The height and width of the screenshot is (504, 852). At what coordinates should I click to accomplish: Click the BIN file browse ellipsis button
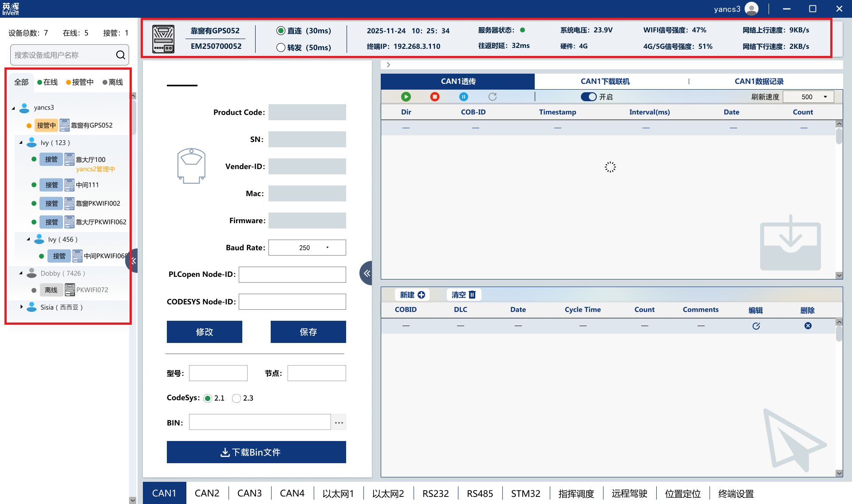click(x=339, y=422)
